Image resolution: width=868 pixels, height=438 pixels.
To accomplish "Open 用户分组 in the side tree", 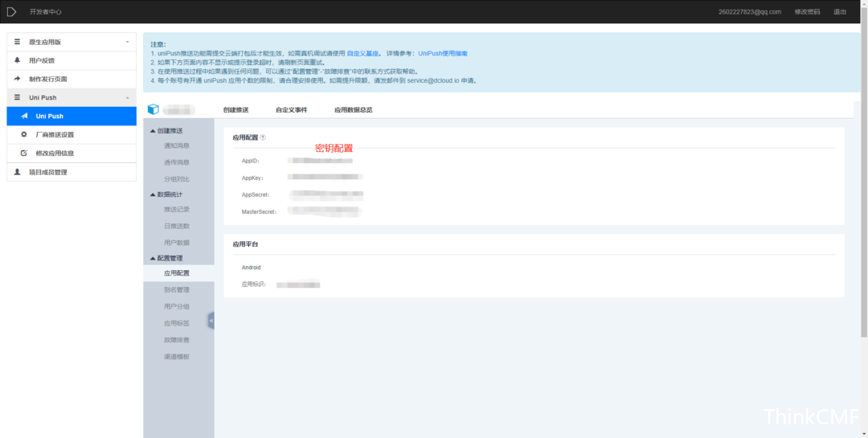I will 177,306.
